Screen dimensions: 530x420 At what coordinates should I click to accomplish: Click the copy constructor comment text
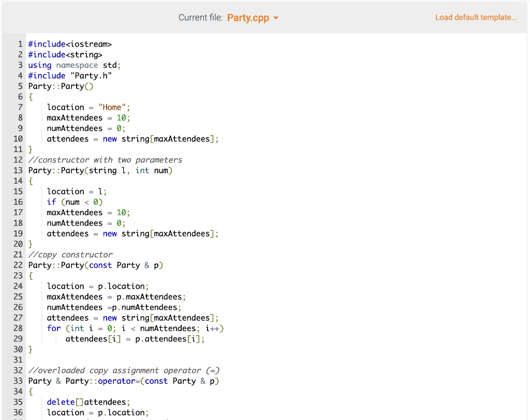tap(70, 254)
